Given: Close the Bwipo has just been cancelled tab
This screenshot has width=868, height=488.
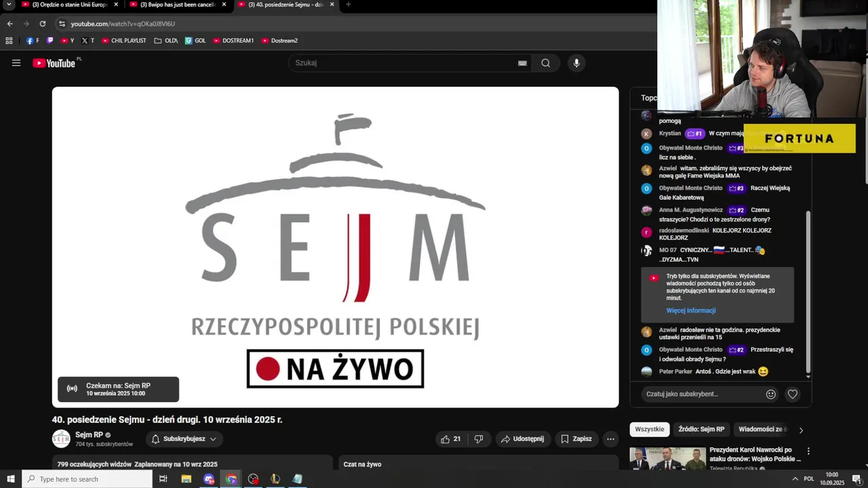Looking at the screenshot, I should [x=224, y=5].
